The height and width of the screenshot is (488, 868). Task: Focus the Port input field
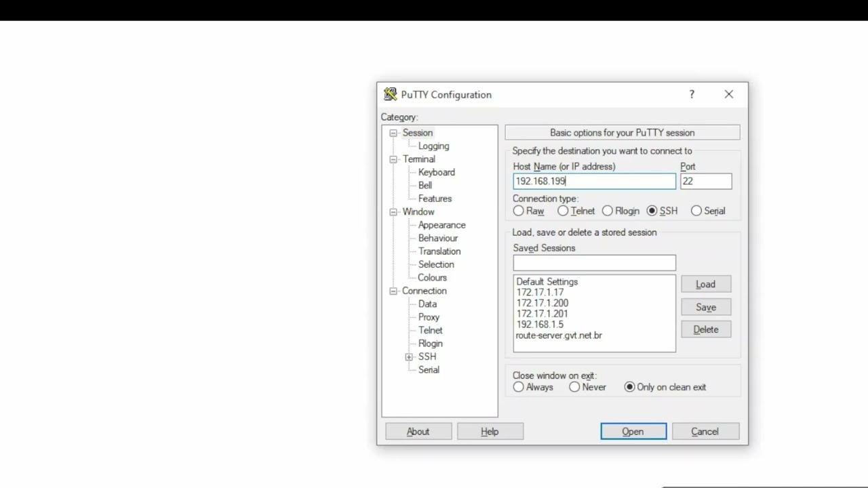pyautogui.click(x=706, y=181)
